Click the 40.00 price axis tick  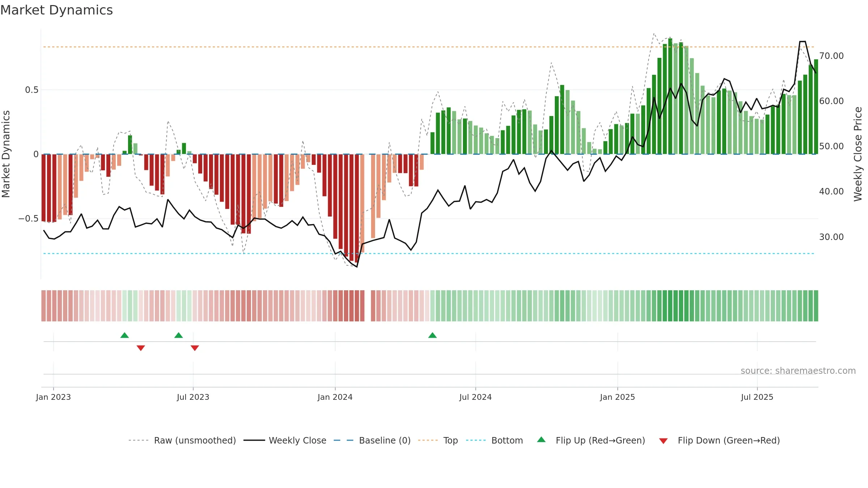pyautogui.click(x=831, y=191)
